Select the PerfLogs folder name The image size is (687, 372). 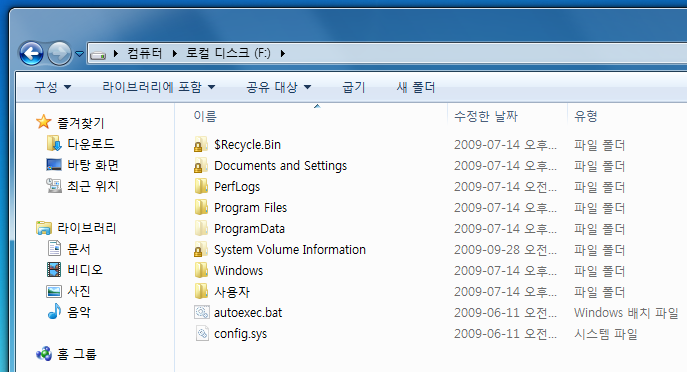237,187
